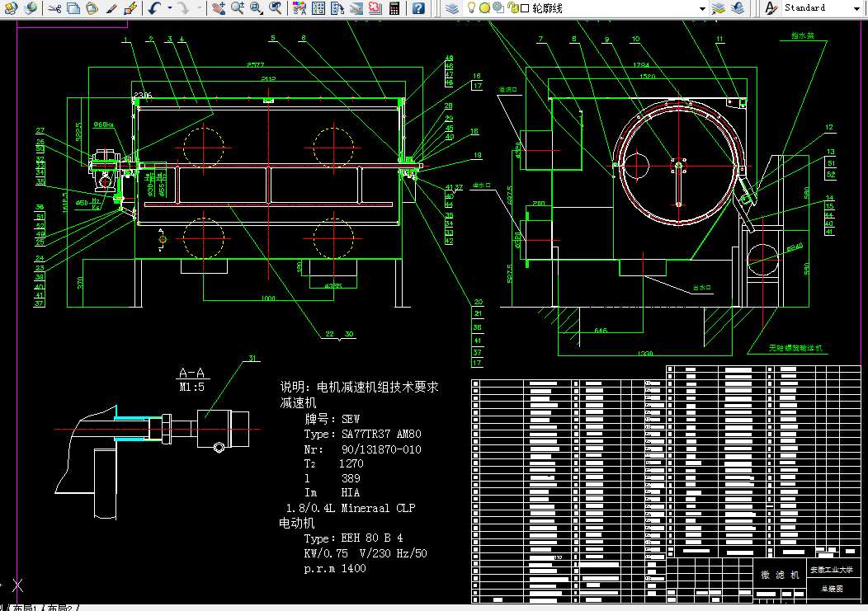Expand the Undo history dropdown arrow
This screenshot has width=868, height=611.
tap(170, 7)
